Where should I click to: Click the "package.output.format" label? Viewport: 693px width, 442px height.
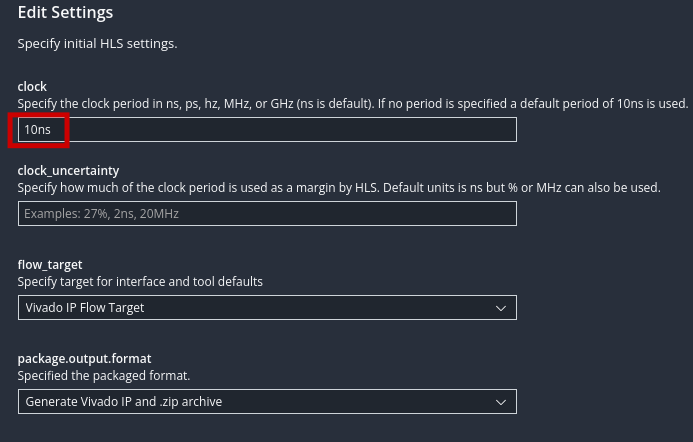pos(84,359)
